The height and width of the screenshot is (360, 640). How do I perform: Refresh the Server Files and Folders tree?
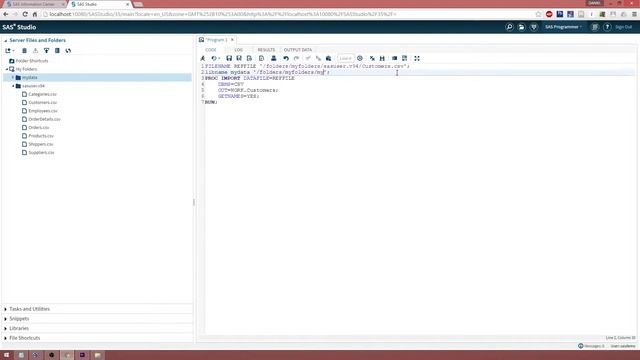pyautogui.click(x=68, y=51)
